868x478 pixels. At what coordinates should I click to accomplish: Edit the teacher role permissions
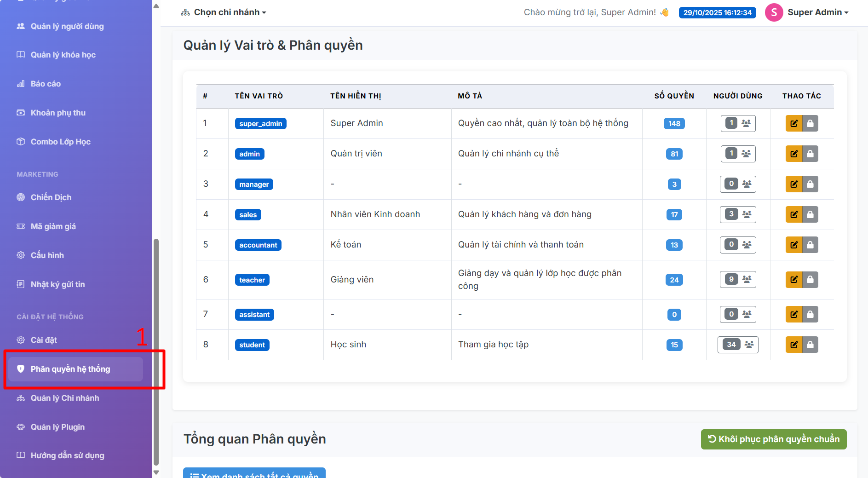tap(793, 279)
